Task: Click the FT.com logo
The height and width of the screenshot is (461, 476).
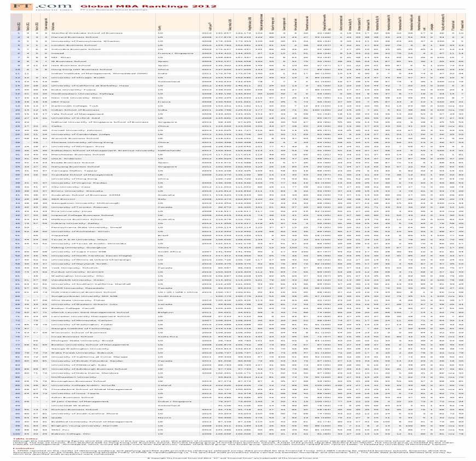Action: (42, 7)
